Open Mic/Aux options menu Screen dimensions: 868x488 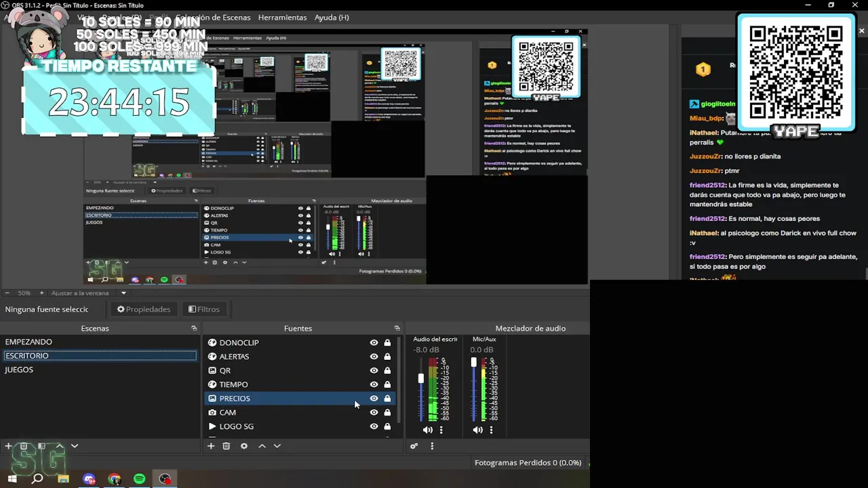(491, 430)
